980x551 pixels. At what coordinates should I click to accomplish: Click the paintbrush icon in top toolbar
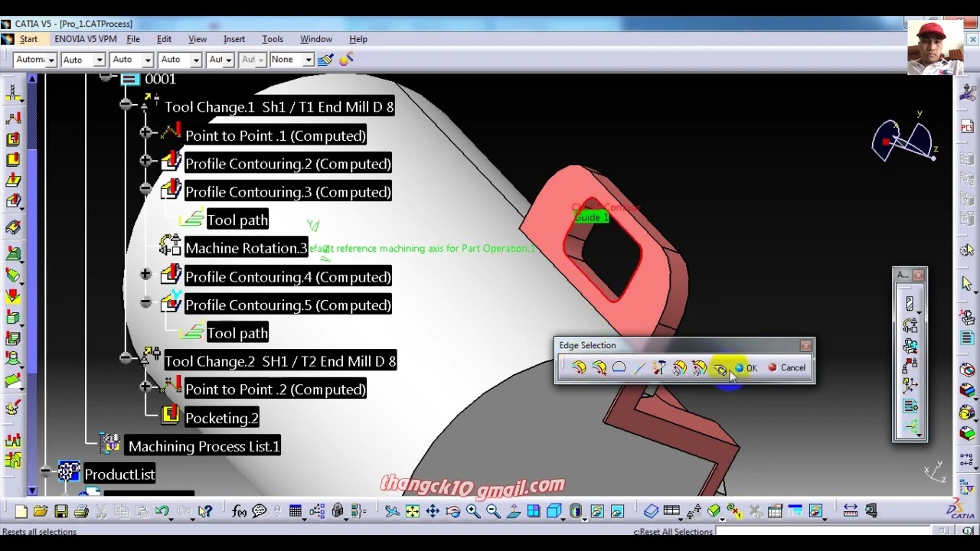(x=325, y=59)
